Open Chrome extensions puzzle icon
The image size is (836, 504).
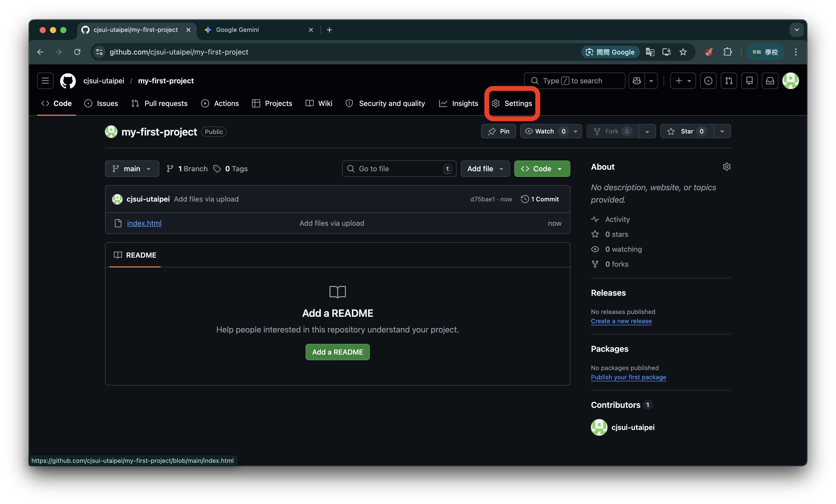[x=727, y=52]
